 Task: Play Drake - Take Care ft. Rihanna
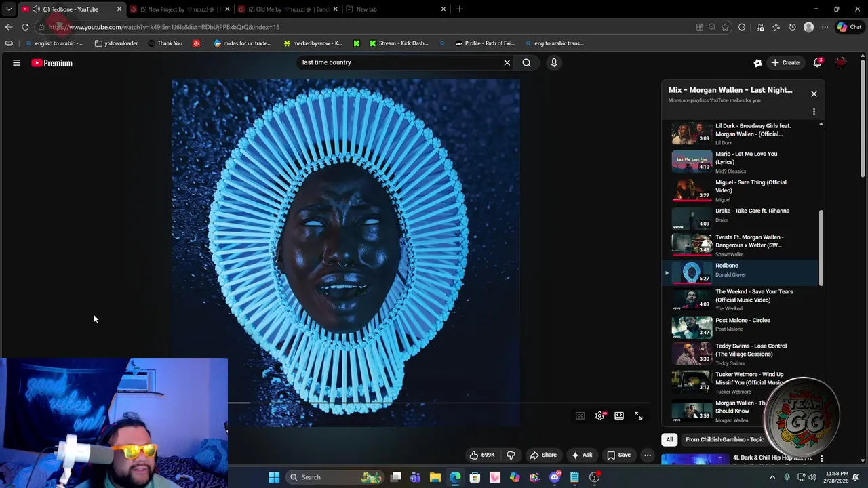point(741,218)
